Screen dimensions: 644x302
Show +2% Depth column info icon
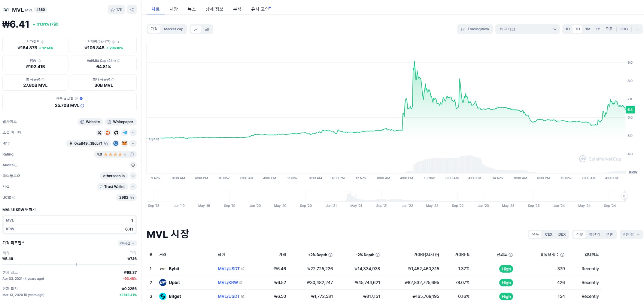coord(330,255)
